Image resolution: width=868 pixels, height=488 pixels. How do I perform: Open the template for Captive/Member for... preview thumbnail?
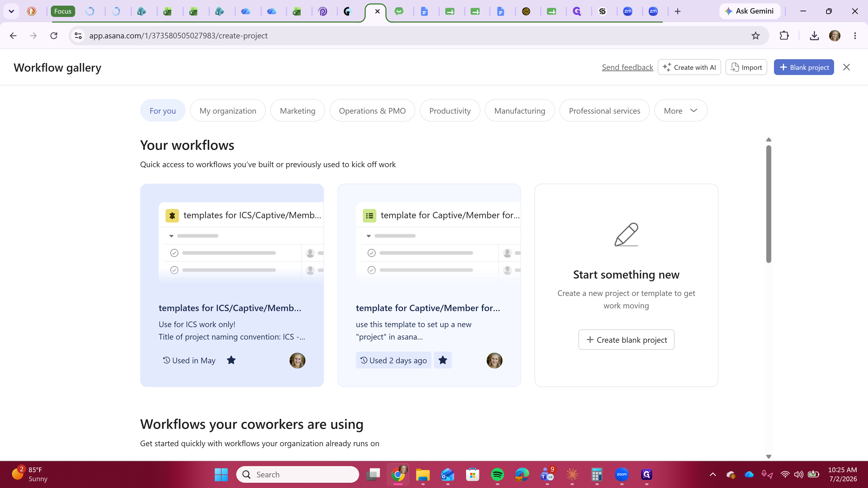pos(438,242)
